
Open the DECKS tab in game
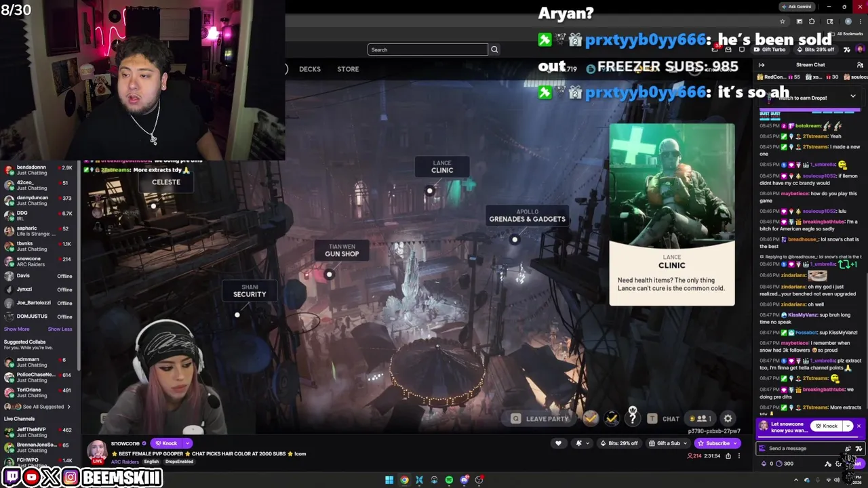point(310,68)
